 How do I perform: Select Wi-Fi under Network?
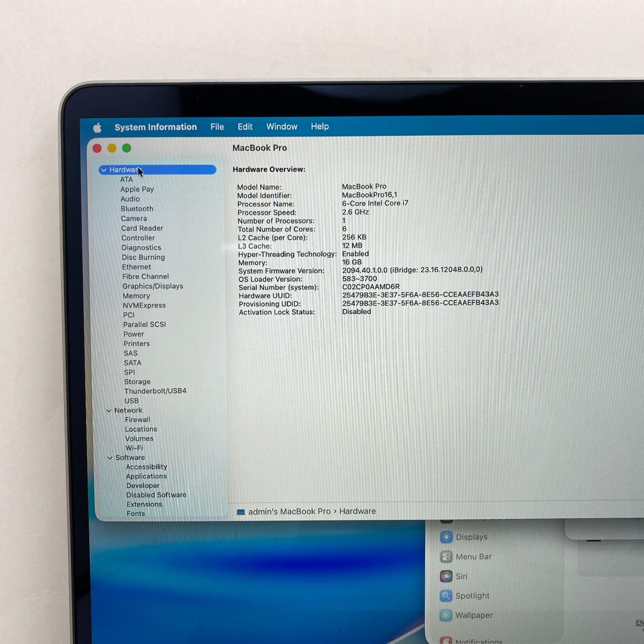(134, 448)
